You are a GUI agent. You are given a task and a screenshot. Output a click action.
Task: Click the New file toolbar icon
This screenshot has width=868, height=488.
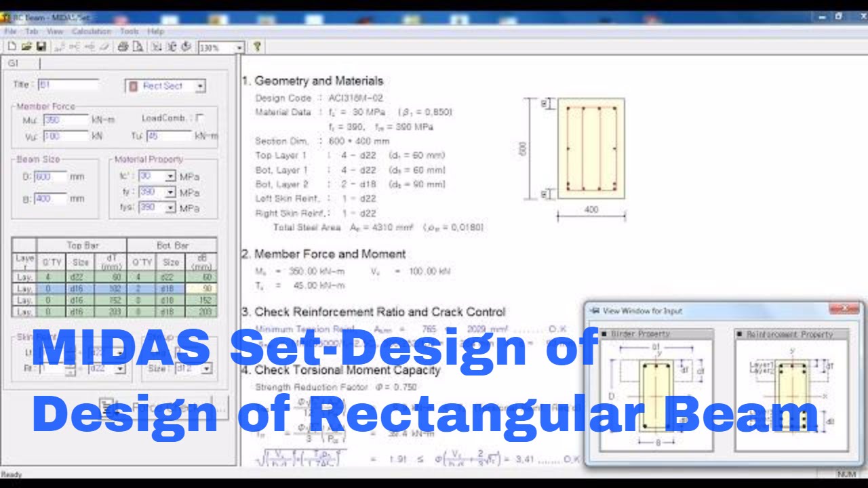(12, 47)
